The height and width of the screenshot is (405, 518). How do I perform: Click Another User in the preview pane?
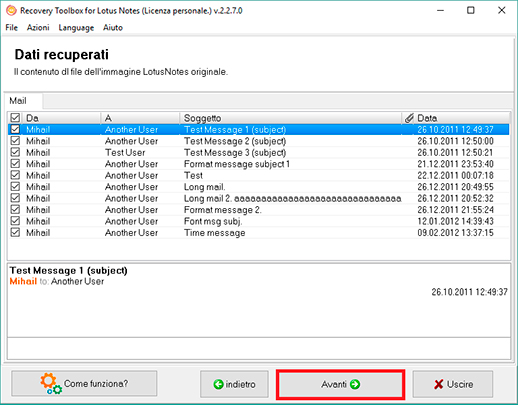pyautogui.click(x=77, y=281)
